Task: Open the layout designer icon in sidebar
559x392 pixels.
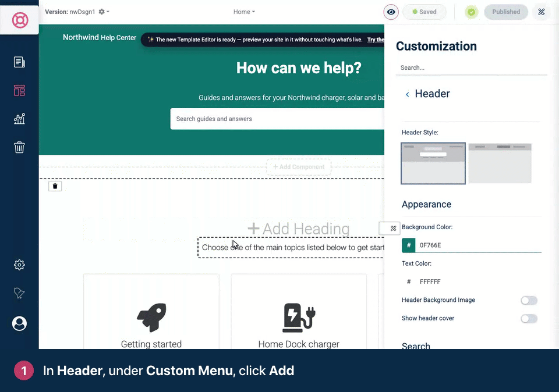Action: pyautogui.click(x=19, y=90)
